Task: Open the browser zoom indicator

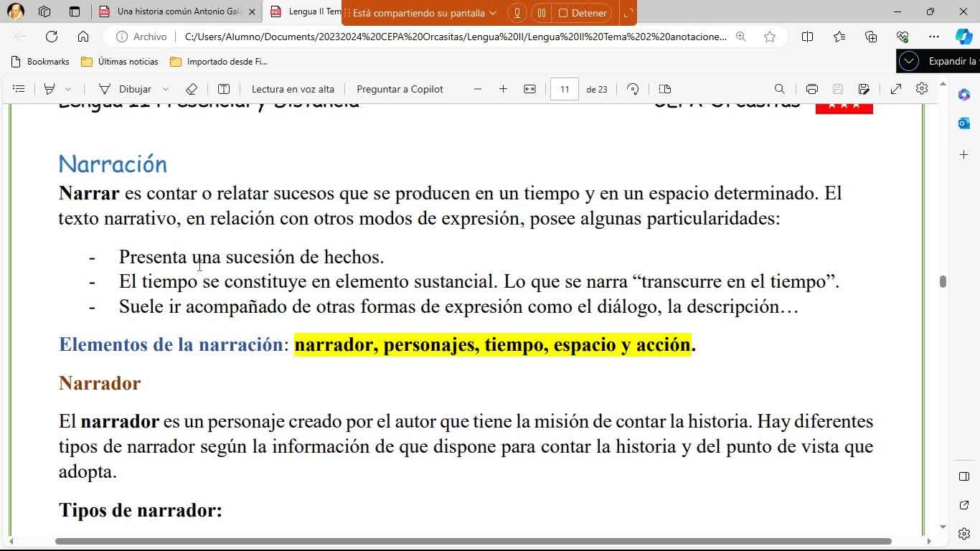Action: 741,37
